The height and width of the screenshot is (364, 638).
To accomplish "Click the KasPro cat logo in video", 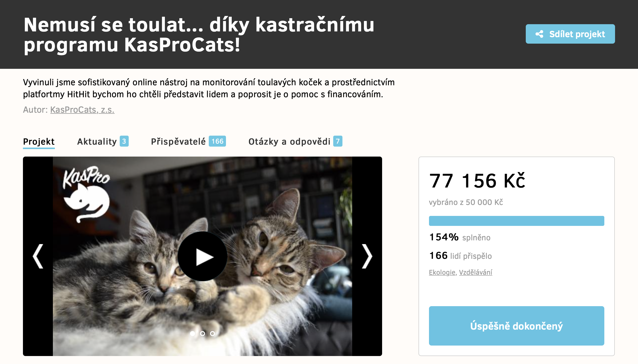I will coord(86,194).
